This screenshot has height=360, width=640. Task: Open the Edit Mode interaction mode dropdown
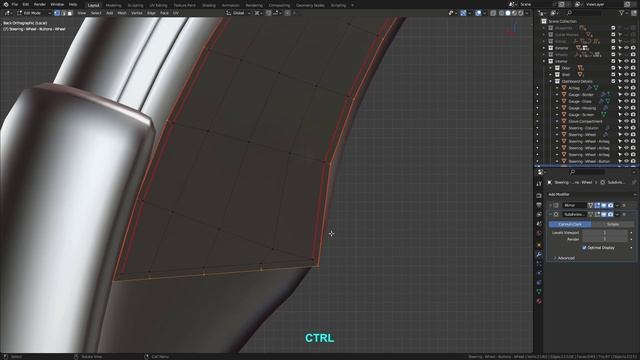[x=33, y=13]
